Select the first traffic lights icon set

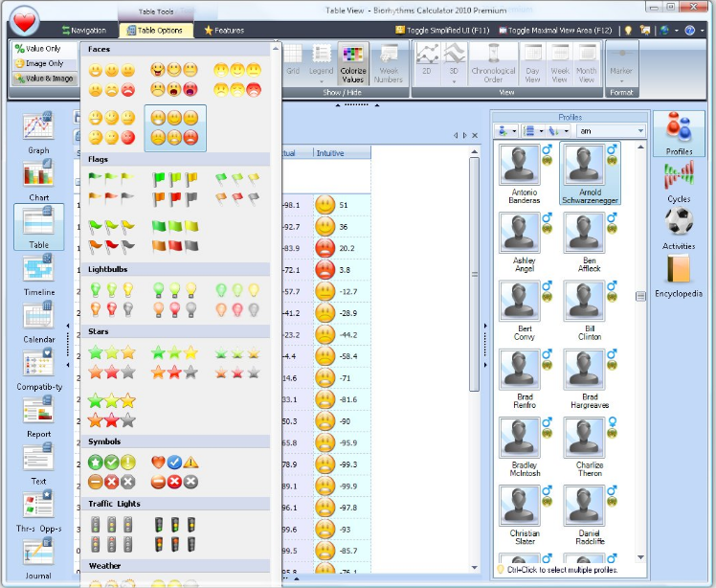tap(112, 534)
